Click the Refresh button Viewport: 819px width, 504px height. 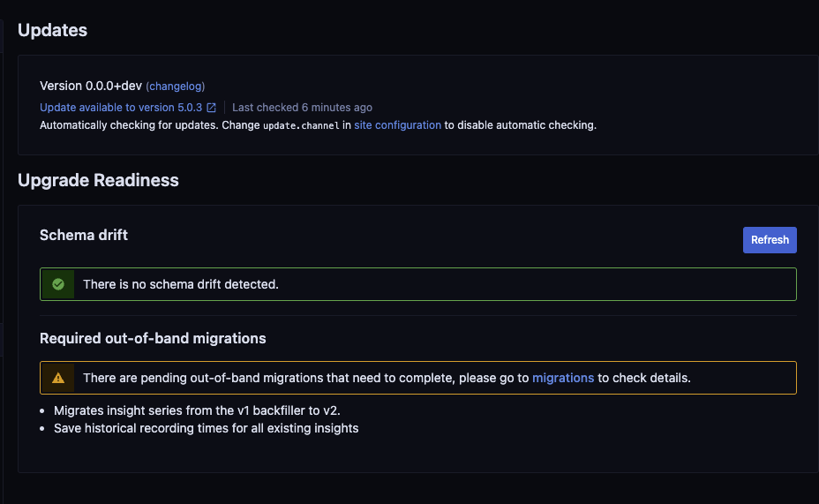[770, 240]
